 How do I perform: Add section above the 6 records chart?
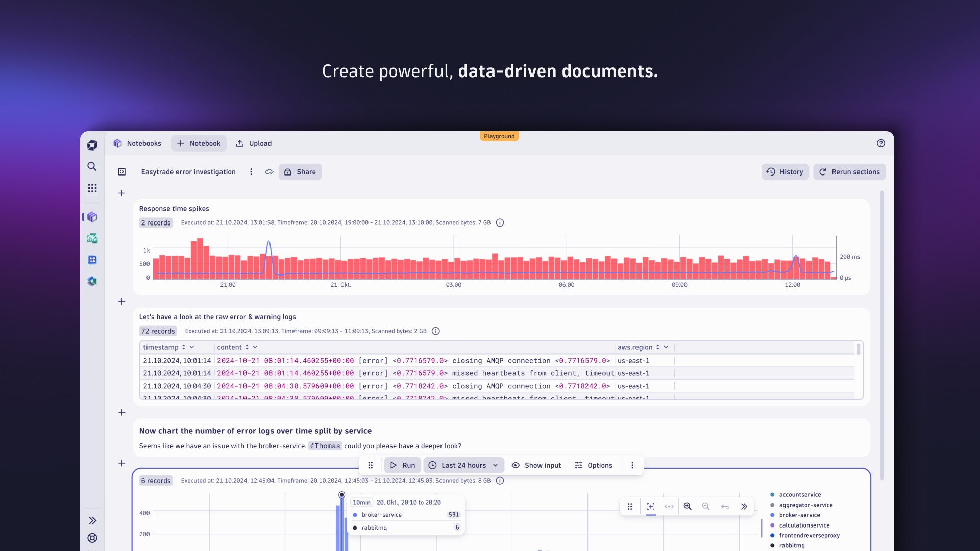point(122,463)
